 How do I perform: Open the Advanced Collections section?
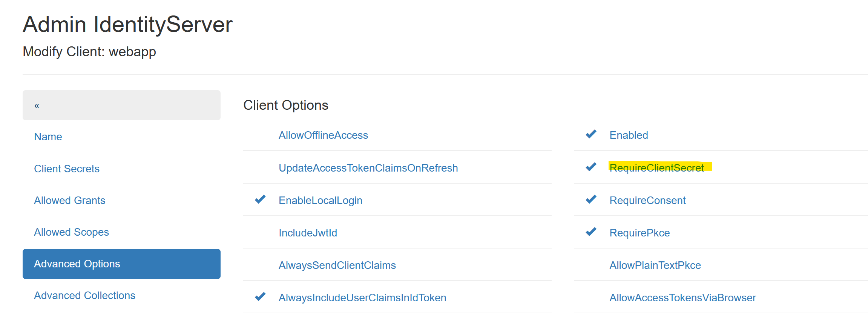click(x=84, y=296)
